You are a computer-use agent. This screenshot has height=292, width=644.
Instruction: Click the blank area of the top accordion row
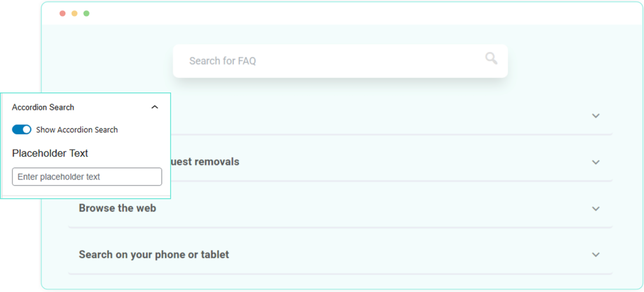(377, 116)
